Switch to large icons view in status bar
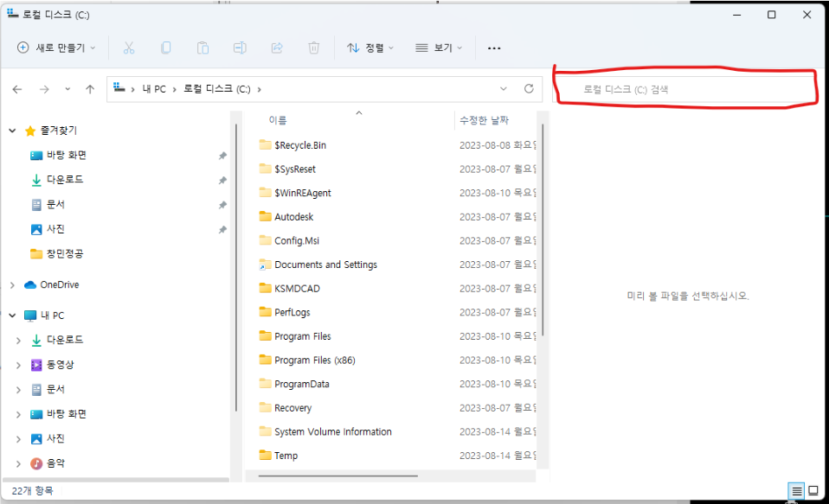This screenshot has width=829, height=504. click(813, 490)
